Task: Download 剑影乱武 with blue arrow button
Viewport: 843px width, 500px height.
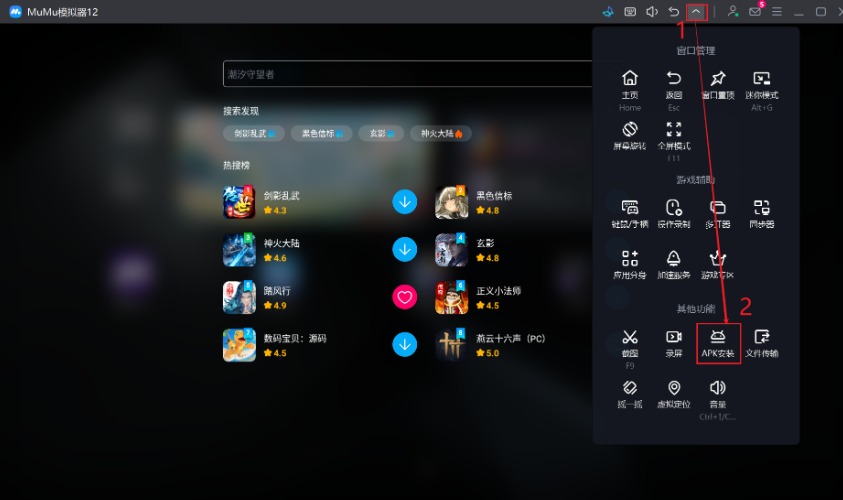Action: 404,202
